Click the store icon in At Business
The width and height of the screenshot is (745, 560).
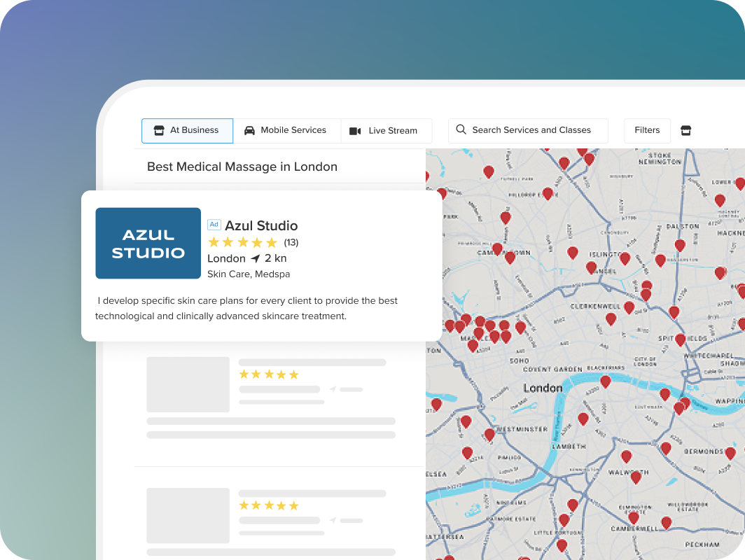pyautogui.click(x=159, y=130)
